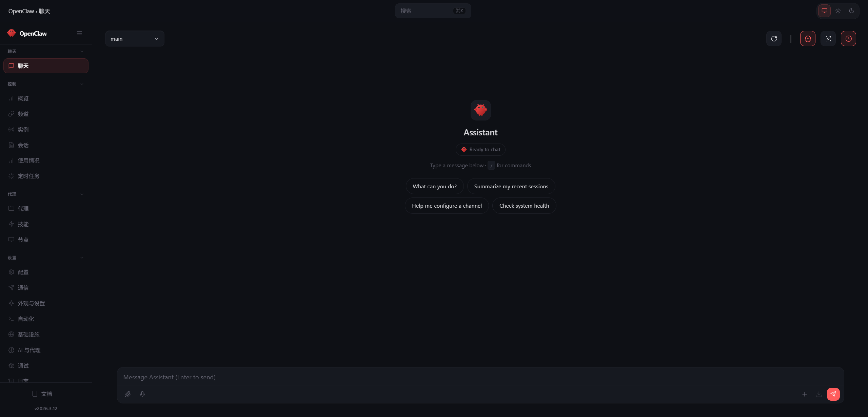Click the plus new session icon
868x417 pixels.
pos(804,394)
